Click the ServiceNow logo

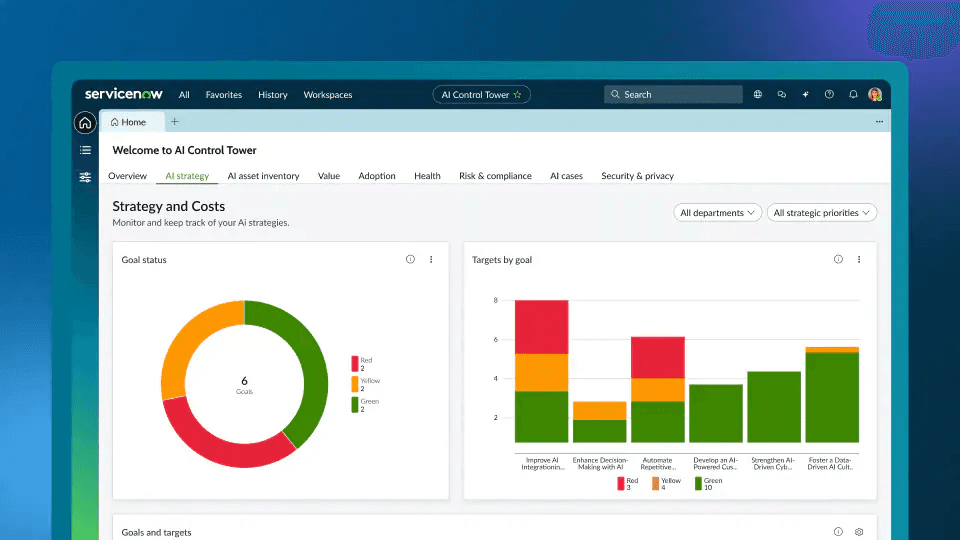pos(124,94)
